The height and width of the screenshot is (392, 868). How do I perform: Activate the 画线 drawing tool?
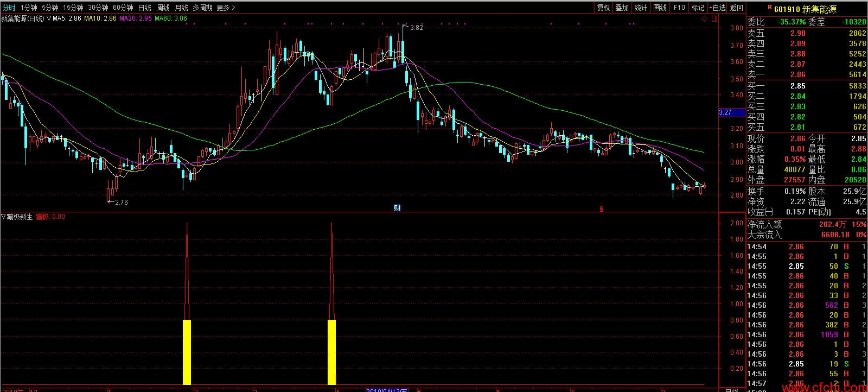(x=660, y=8)
